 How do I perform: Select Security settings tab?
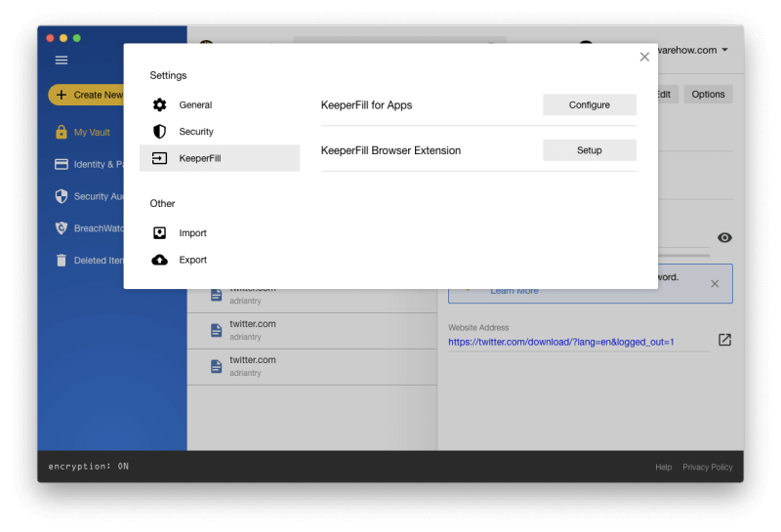(x=220, y=132)
